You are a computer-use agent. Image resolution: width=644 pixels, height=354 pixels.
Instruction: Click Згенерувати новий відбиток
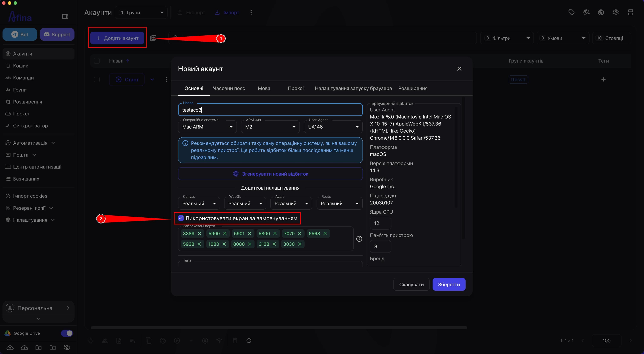click(x=270, y=174)
